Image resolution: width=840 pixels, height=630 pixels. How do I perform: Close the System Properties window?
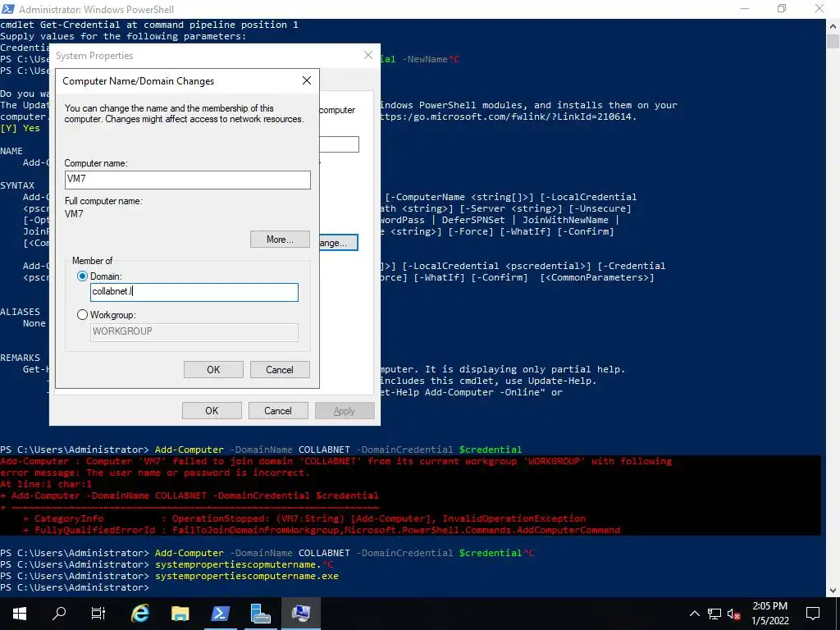point(368,55)
